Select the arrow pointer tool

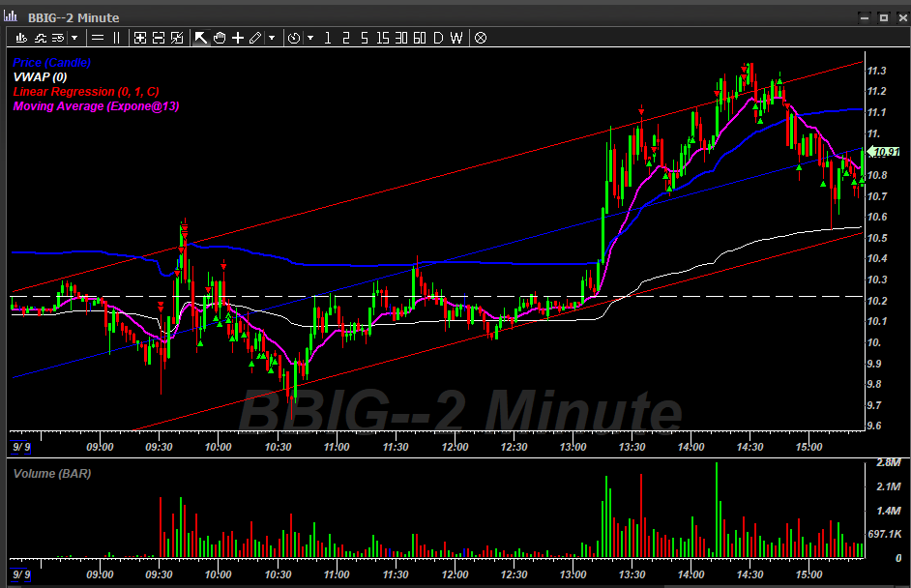201,38
